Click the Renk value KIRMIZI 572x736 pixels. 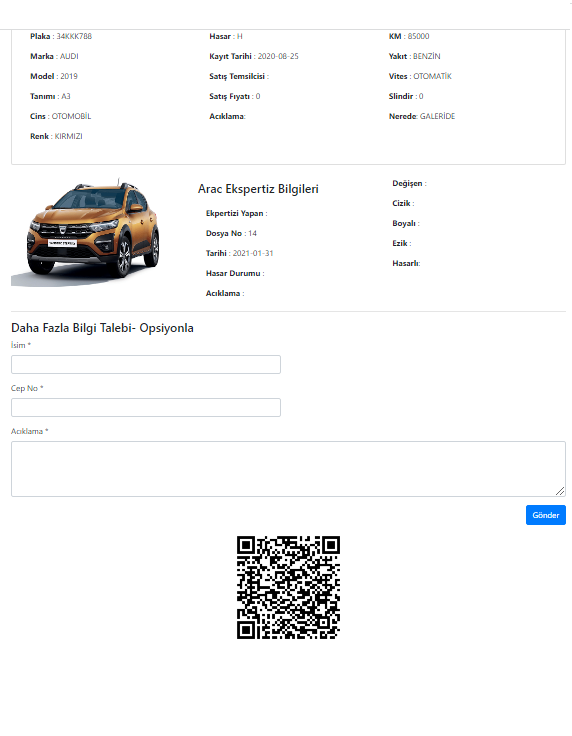(69, 136)
